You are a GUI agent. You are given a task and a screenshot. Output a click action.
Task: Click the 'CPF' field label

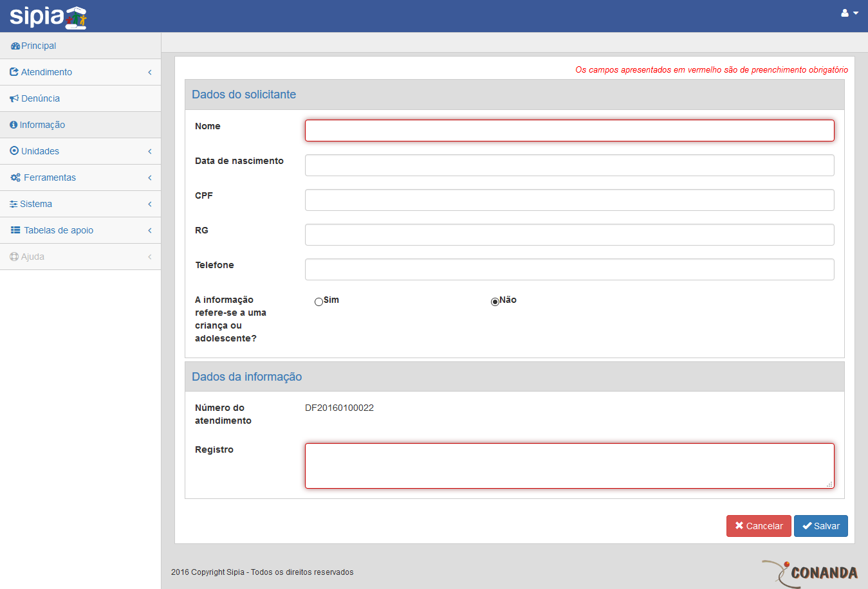click(204, 195)
